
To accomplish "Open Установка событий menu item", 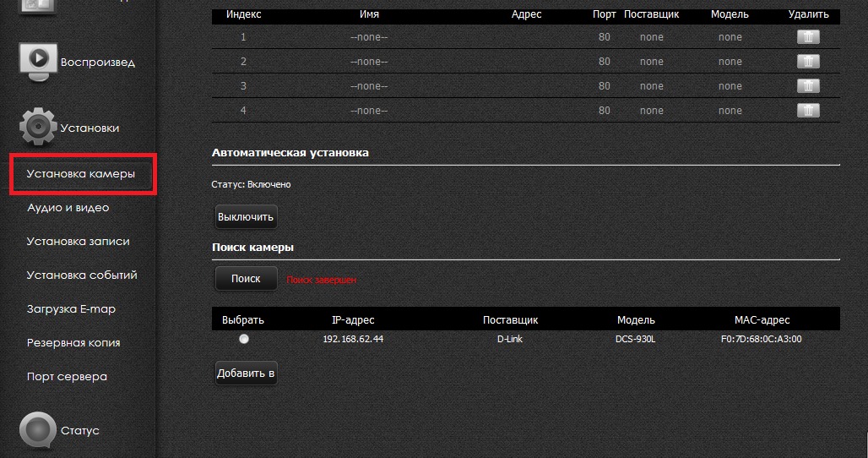I will (x=82, y=275).
